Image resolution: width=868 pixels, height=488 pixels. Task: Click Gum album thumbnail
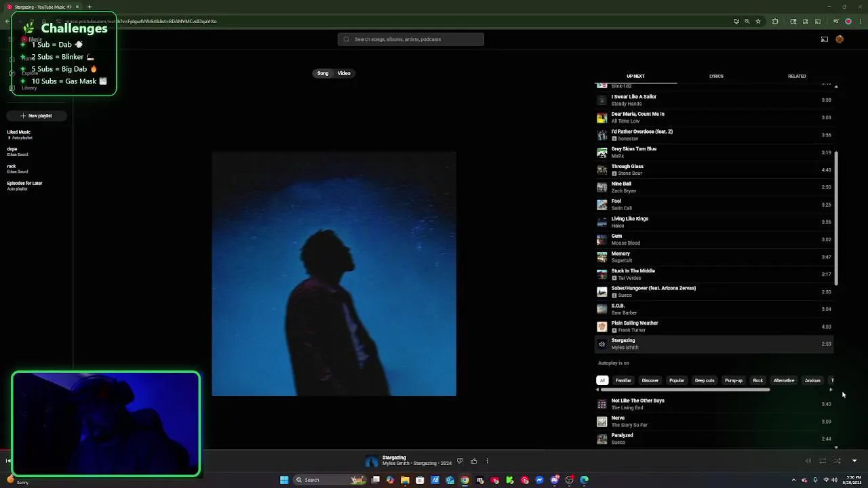pyautogui.click(x=601, y=239)
